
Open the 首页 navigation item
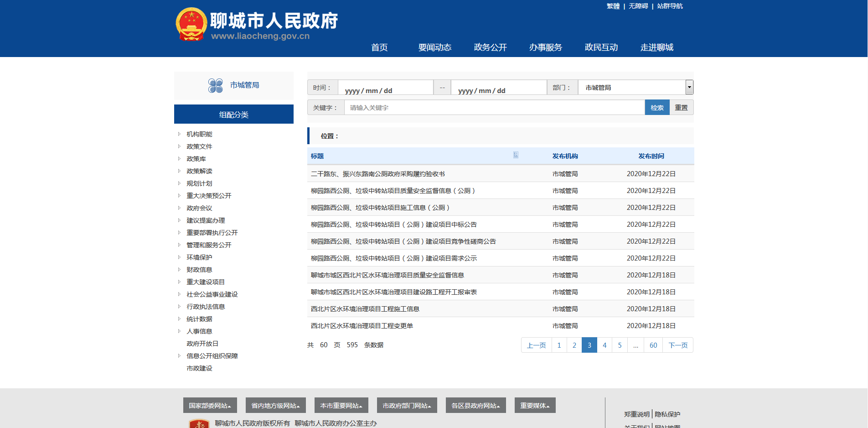379,47
